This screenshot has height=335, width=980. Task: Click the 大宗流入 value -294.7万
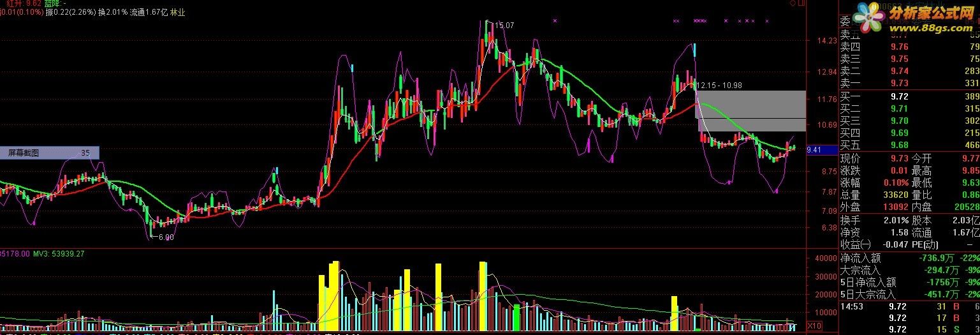[x=941, y=271]
